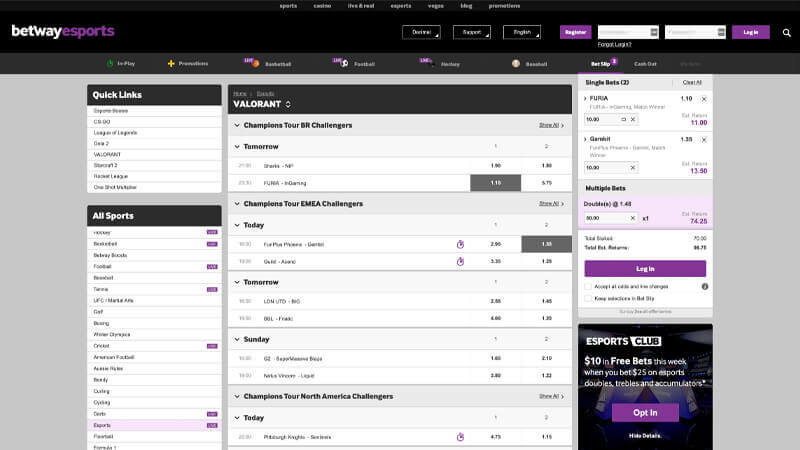
Task: Click stopwatch icon on Guild - Acend row
Action: point(460,262)
